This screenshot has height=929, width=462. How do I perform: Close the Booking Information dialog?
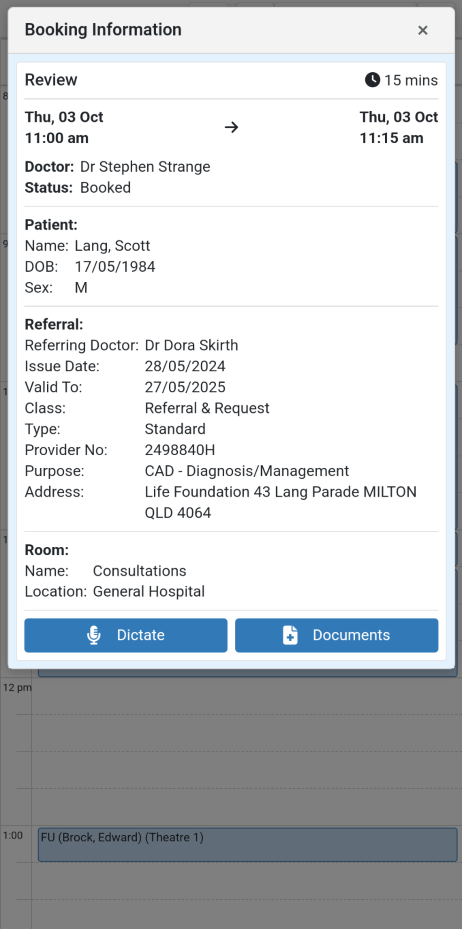click(422, 30)
